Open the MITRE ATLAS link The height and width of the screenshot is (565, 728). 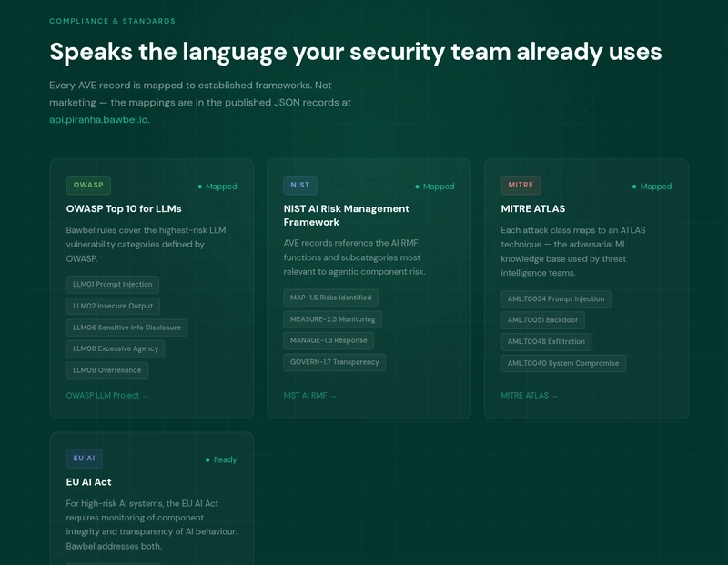(529, 396)
